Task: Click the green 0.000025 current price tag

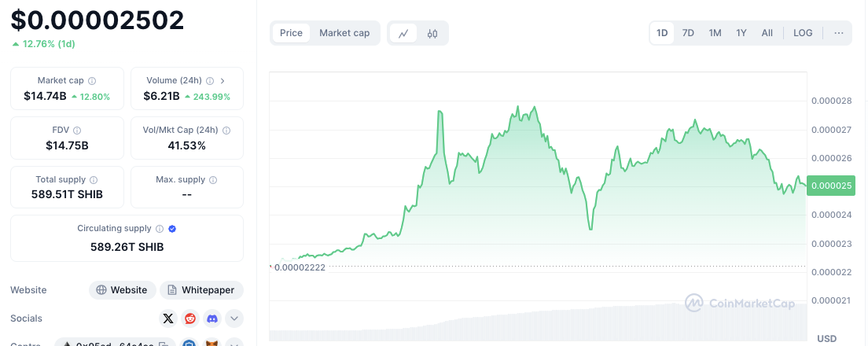Action: [x=831, y=186]
